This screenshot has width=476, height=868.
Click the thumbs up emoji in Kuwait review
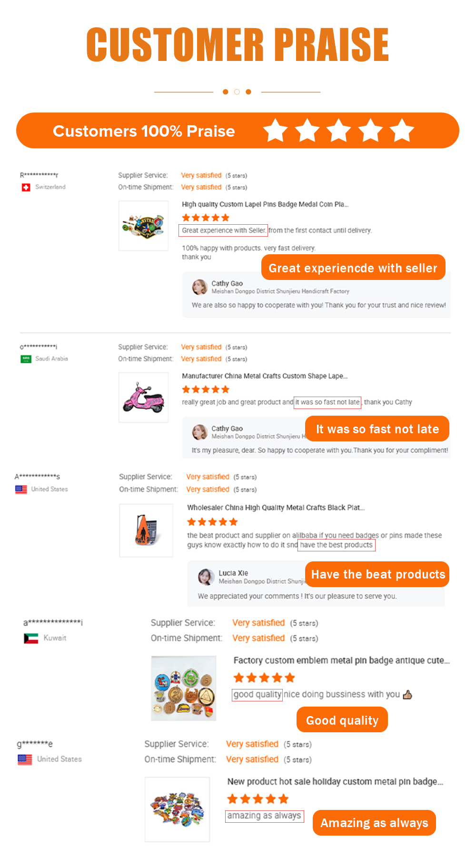[407, 695]
